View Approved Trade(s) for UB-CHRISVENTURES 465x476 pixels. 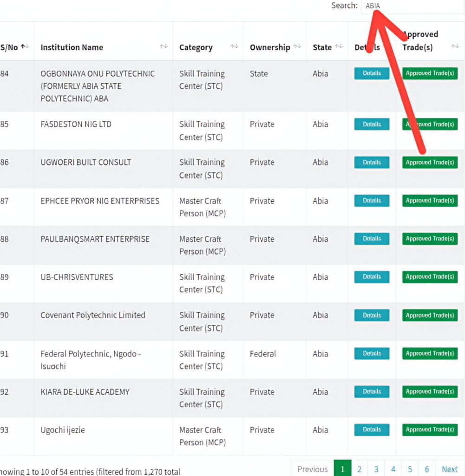point(430,277)
